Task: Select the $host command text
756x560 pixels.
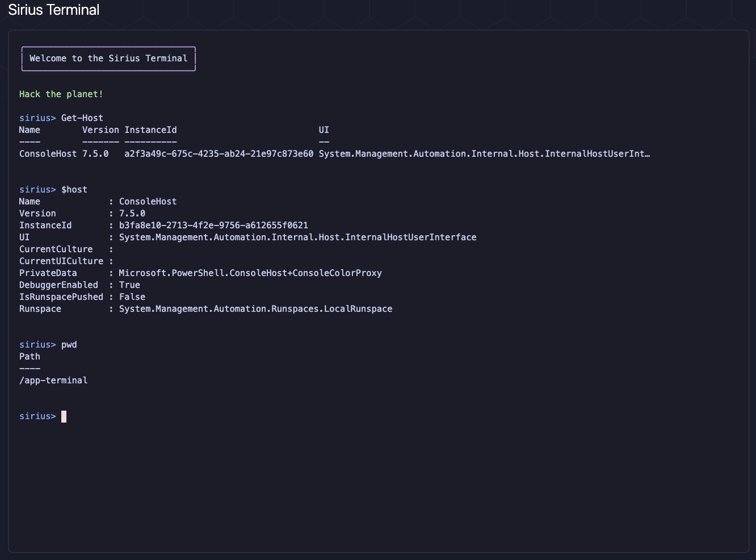Action: pyautogui.click(x=74, y=189)
